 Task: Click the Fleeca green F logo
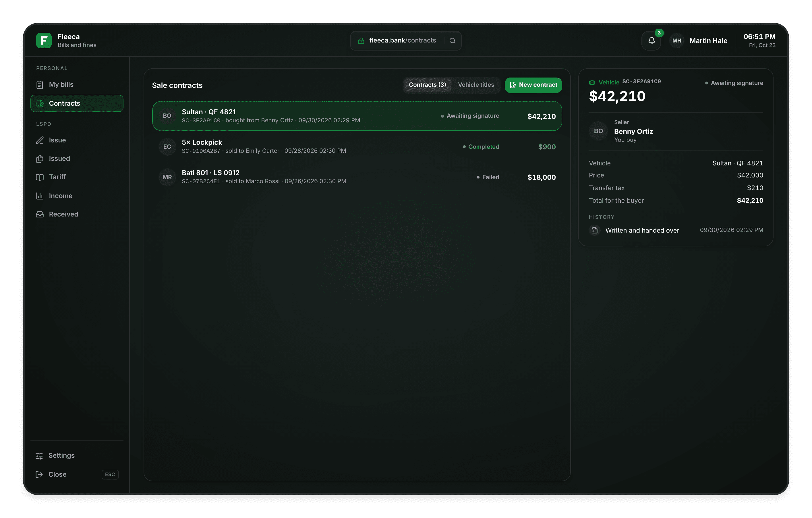[44, 40]
